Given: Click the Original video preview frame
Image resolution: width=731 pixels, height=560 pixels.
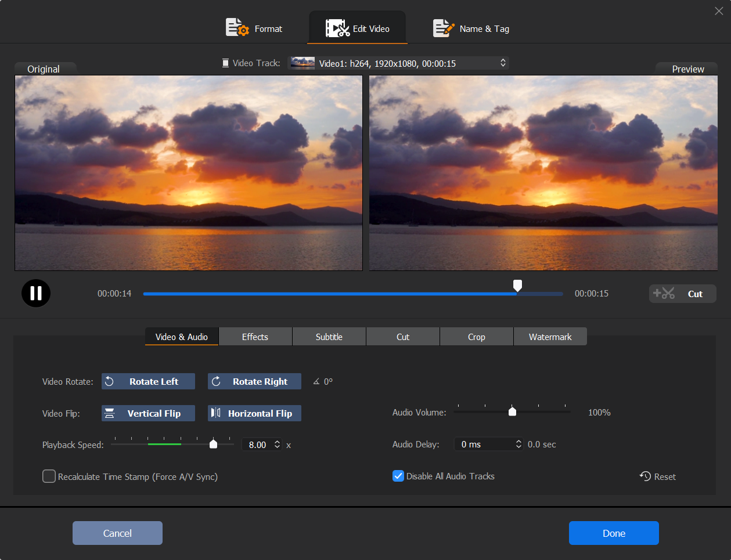Looking at the screenshot, I should point(189,173).
